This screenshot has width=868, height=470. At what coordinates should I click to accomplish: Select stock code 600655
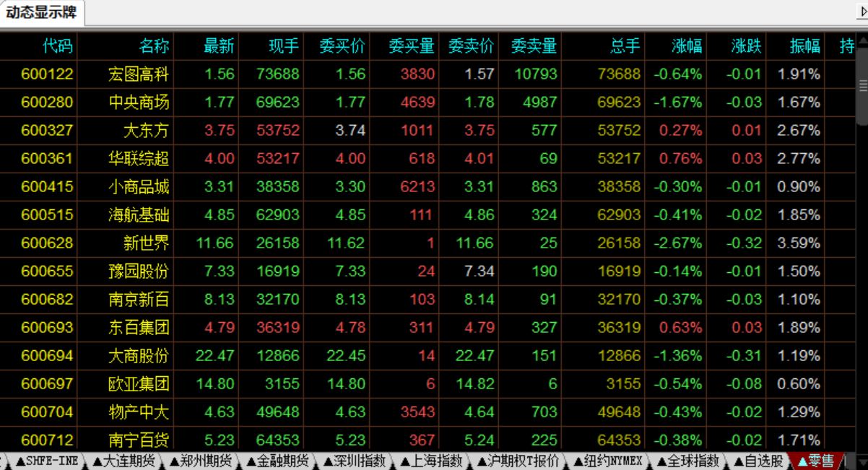click(47, 271)
